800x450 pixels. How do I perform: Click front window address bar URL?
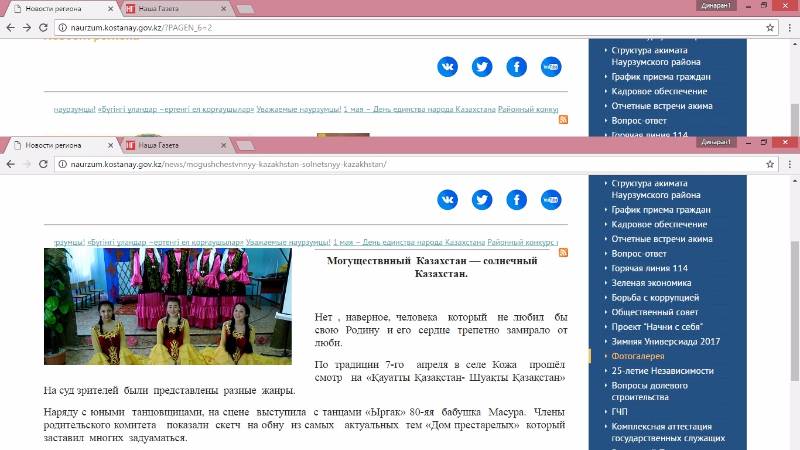[x=229, y=164]
